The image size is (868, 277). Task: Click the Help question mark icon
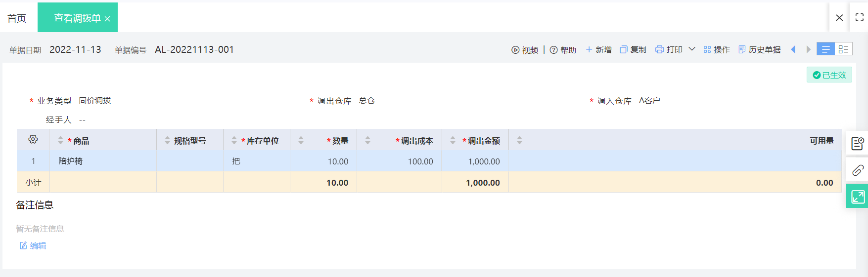(553, 50)
